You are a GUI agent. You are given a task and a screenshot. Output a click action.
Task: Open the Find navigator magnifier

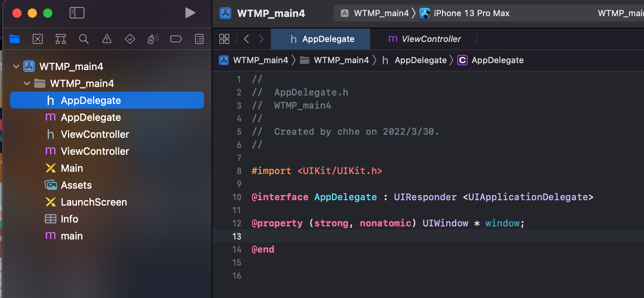(x=84, y=39)
